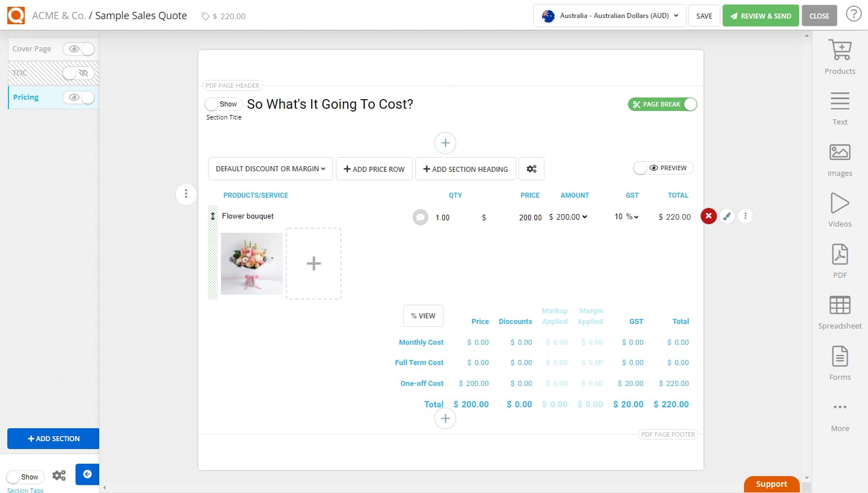Open the Flower bouquet row kebab menu
Screen dimensions: 868x493
[x=745, y=216]
